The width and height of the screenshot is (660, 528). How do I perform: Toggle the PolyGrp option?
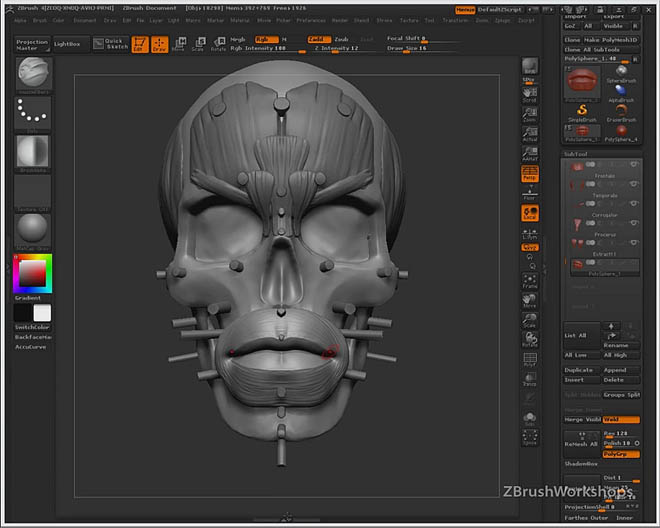pos(621,454)
